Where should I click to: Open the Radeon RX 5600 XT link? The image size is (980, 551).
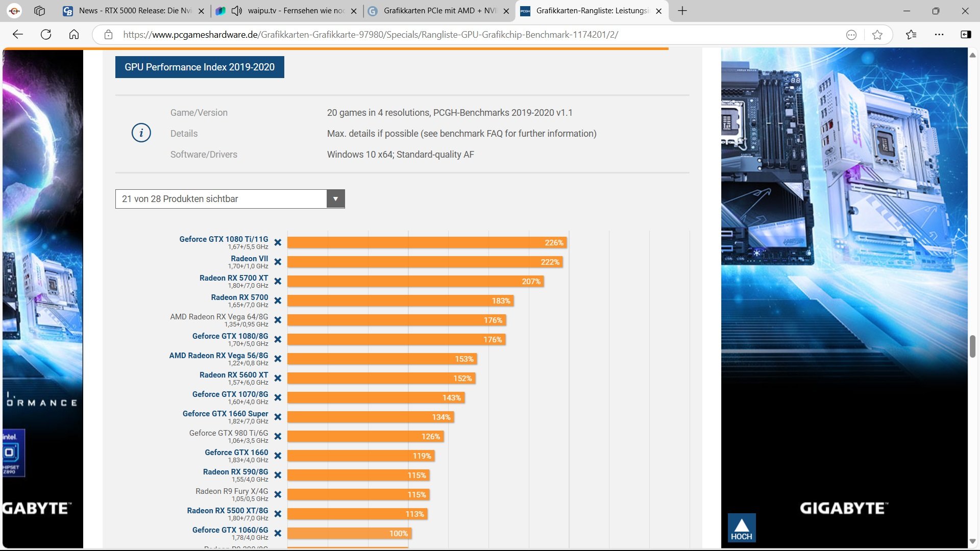tap(234, 375)
